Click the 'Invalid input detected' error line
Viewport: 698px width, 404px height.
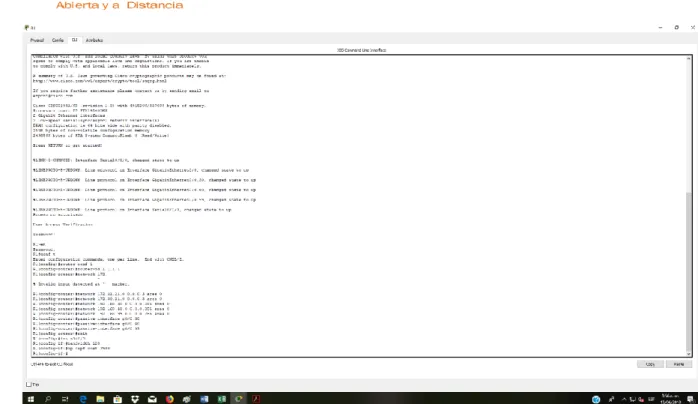click(81, 284)
